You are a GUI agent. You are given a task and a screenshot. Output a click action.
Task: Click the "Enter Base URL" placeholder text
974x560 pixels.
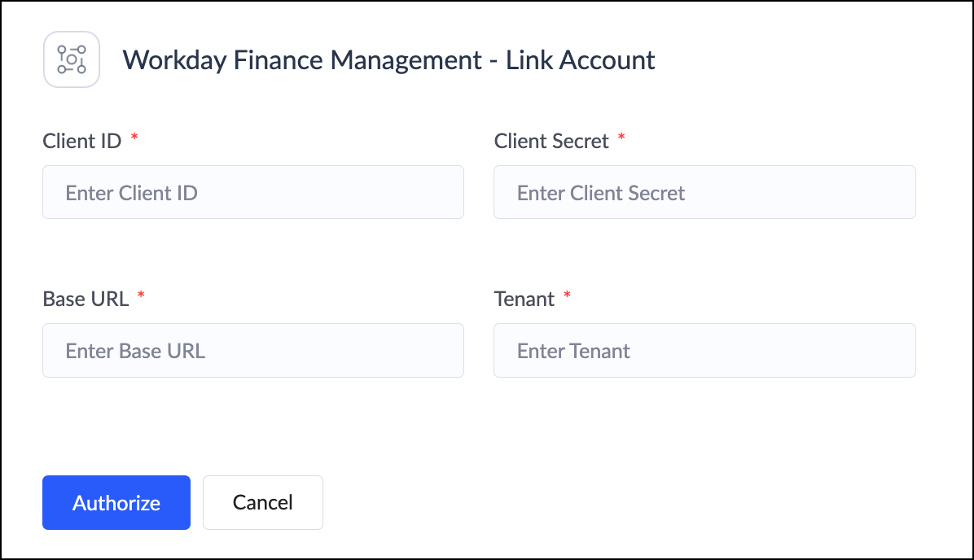coord(135,352)
